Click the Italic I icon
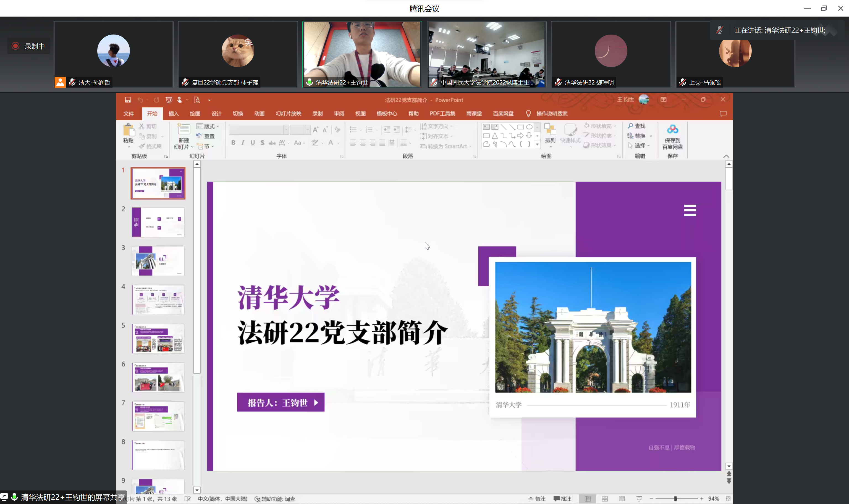The image size is (849, 504). [x=243, y=143]
